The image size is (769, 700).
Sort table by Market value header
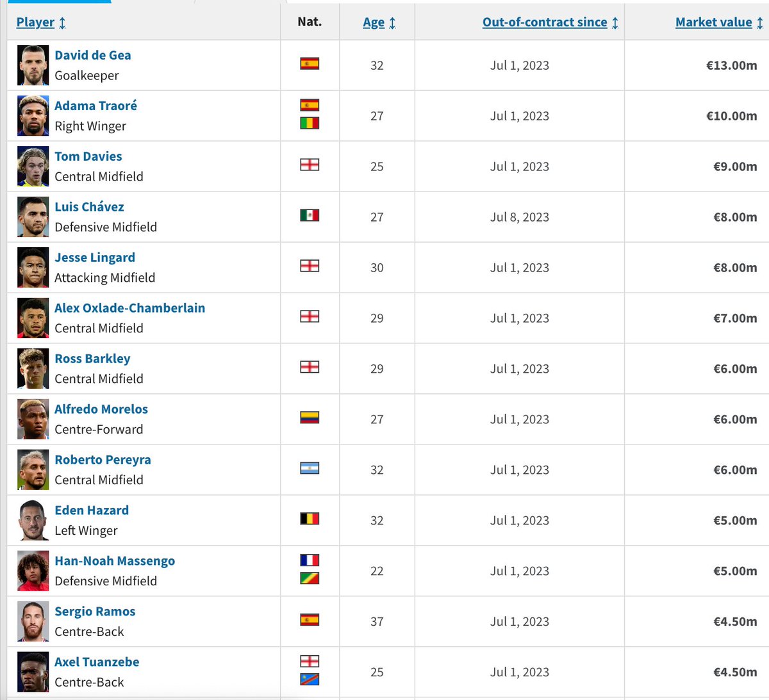pos(714,22)
